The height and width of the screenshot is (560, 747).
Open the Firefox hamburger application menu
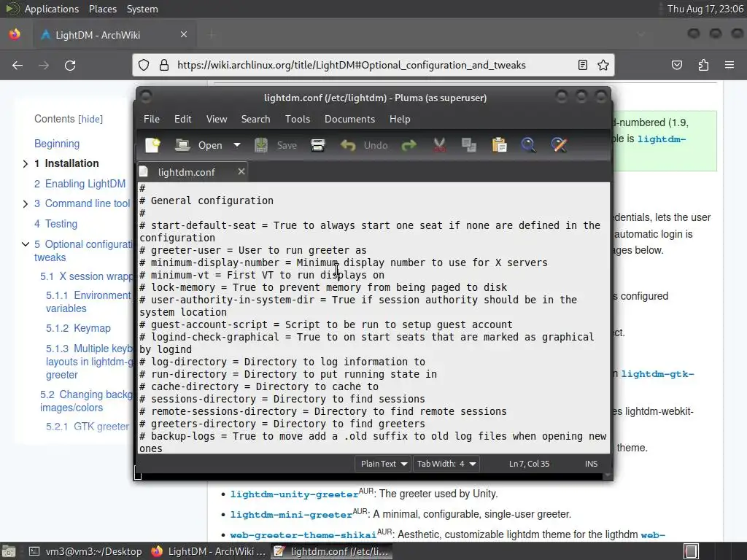729,65
